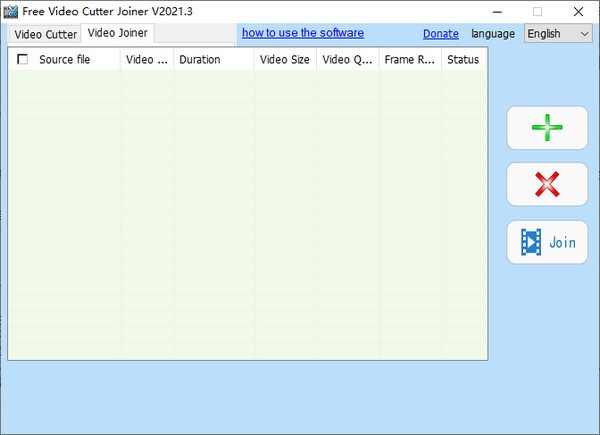Click the Status column header
The width and height of the screenshot is (600, 435).
[x=463, y=60]
